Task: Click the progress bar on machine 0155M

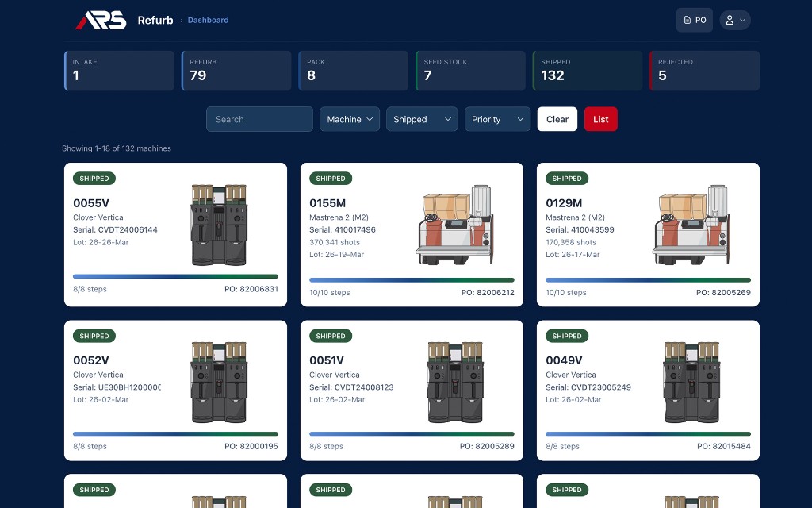Action: point(412,279)
